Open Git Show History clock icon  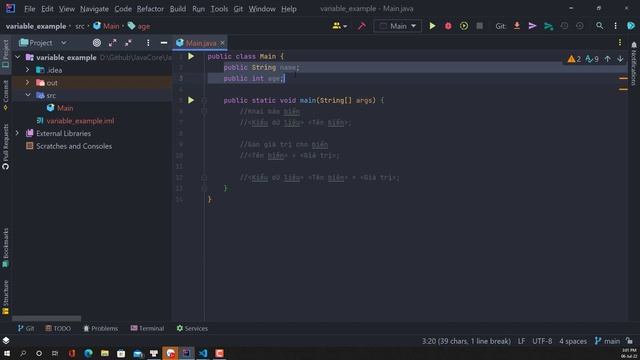click(564, 26)
